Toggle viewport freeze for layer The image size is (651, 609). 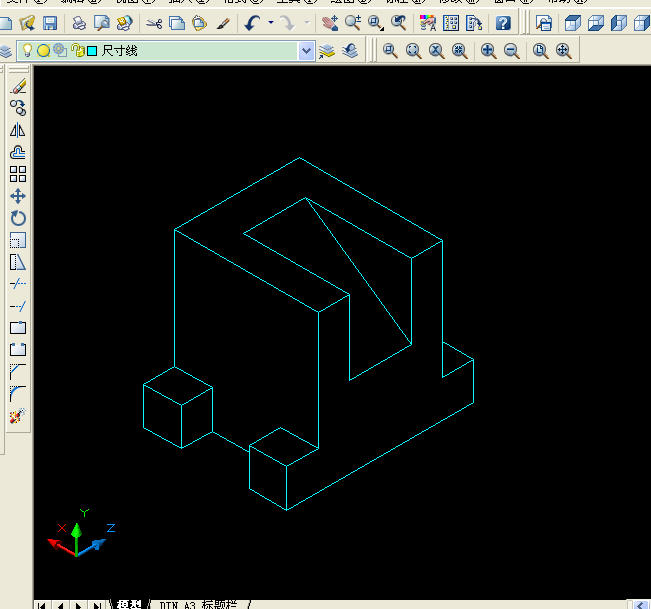pyautogui.click(x=60, y=50)
